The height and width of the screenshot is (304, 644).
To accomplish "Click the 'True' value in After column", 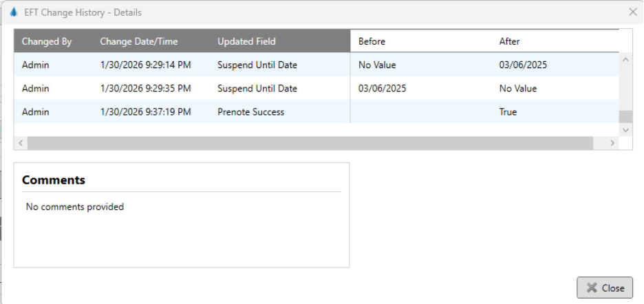I will (x=508, y=112).
